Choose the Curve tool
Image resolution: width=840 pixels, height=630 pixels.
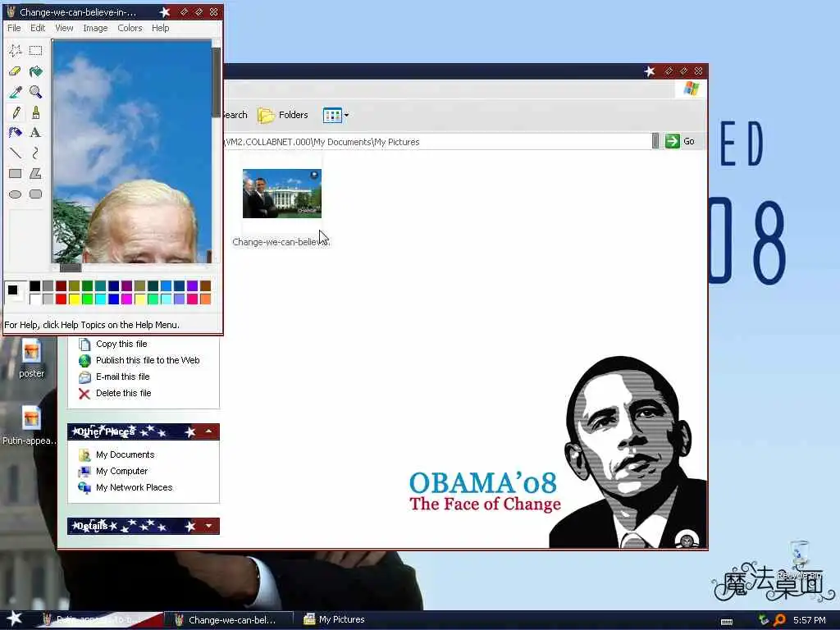click(35, 153)
